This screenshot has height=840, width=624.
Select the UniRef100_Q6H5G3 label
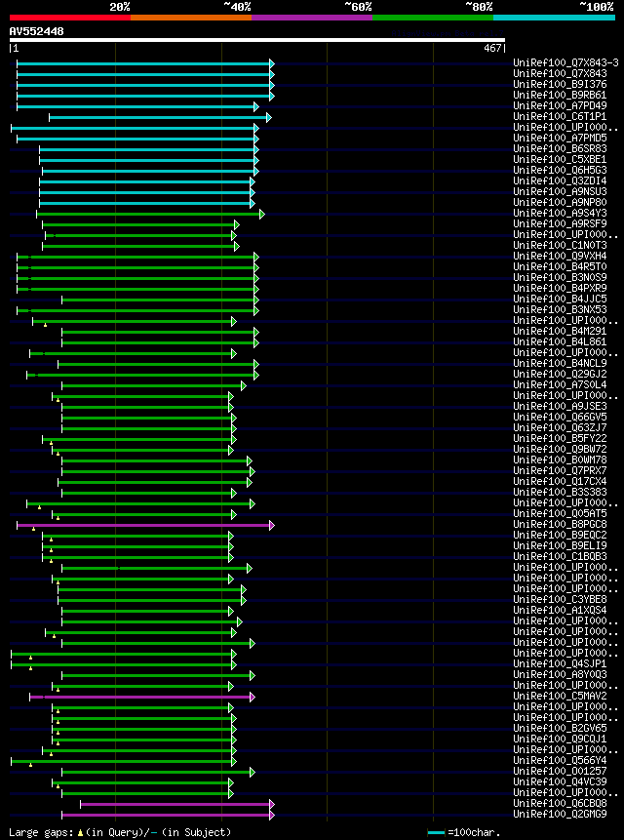(561, 171)
